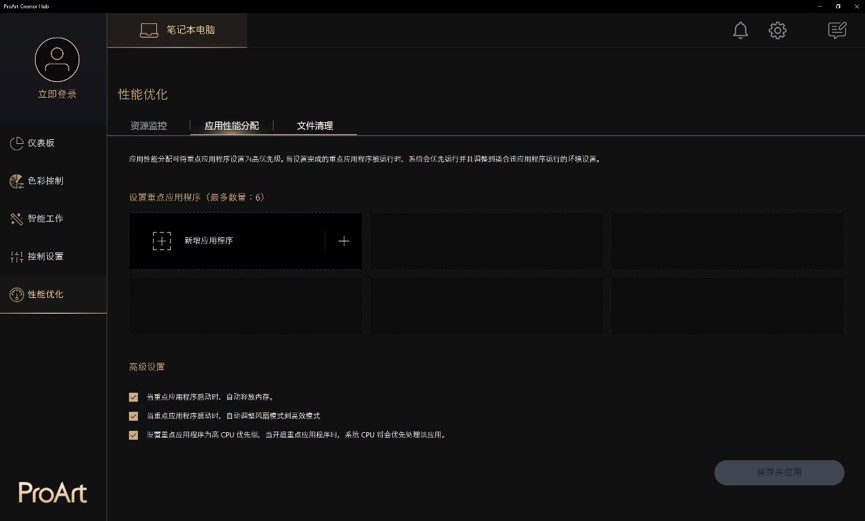
Task: Toggle high CPU priority checkbox
Action: click(134, 435)
